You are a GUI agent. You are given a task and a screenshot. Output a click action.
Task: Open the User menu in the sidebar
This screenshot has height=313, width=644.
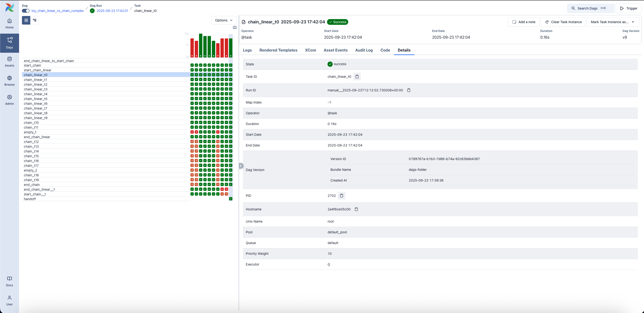10,299
